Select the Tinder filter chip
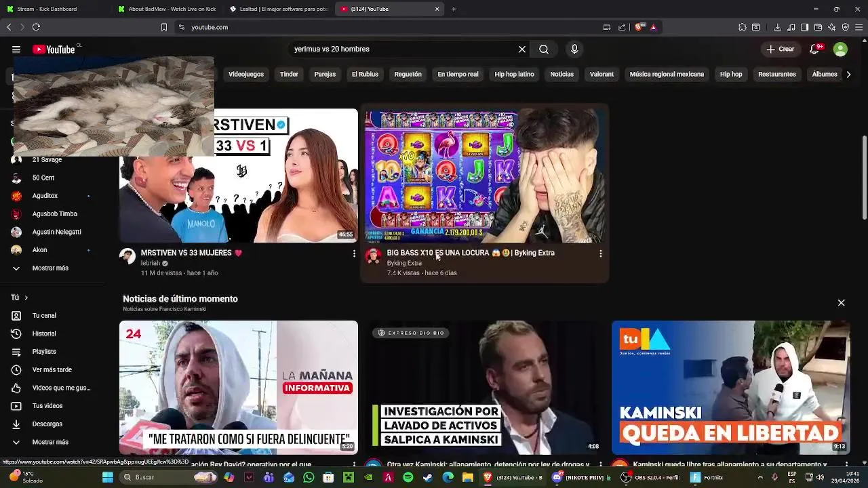868x488 pixels. tap(289, 75)
